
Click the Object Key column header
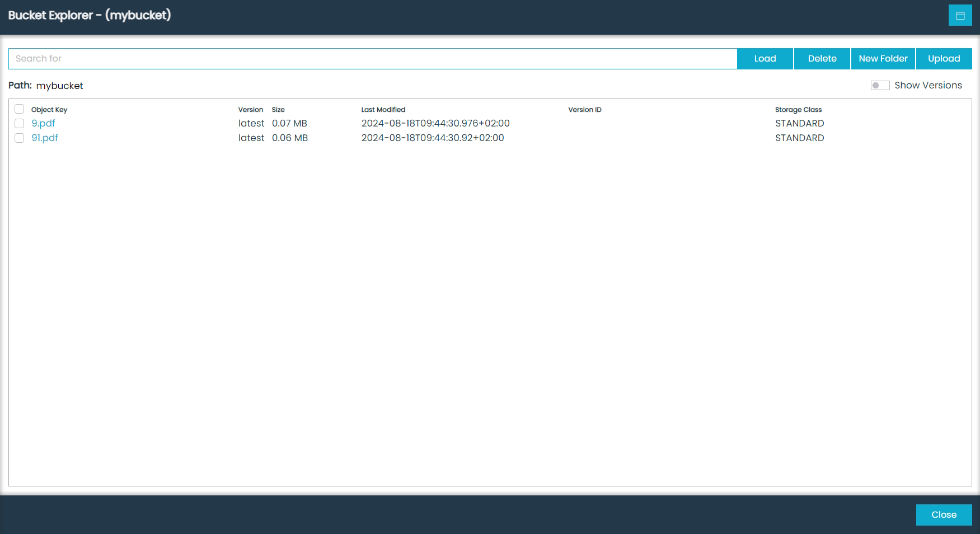(x=49, y=110)
